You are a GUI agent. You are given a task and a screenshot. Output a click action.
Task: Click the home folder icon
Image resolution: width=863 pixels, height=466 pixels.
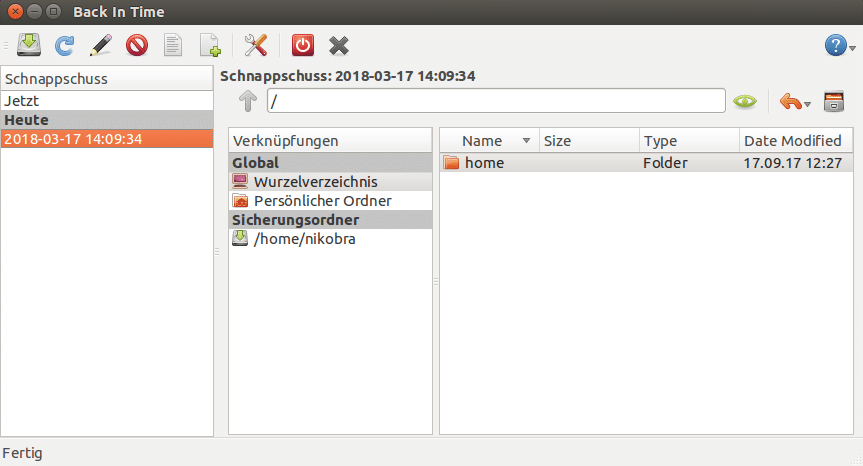click(x=451, y=162)
